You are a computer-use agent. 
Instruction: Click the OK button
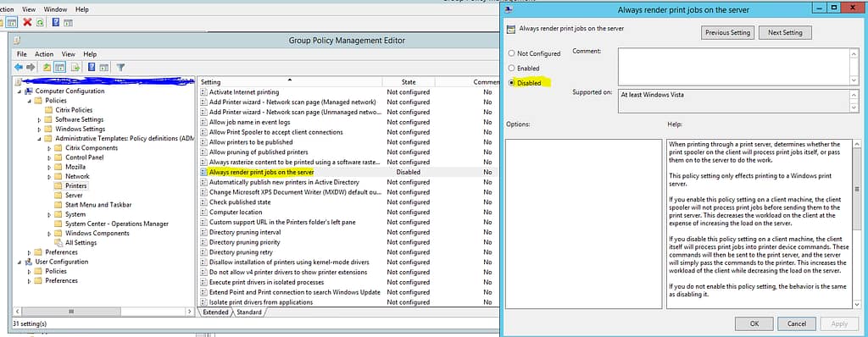(754, 323)
